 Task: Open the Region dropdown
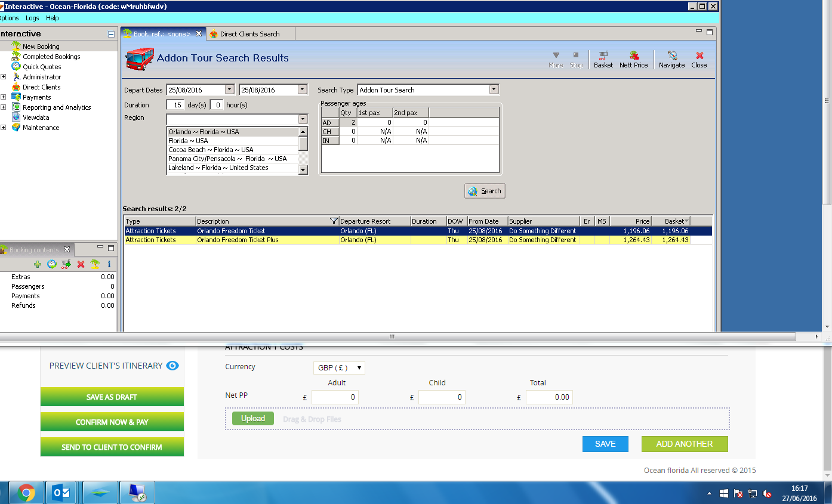pos(303,119)
